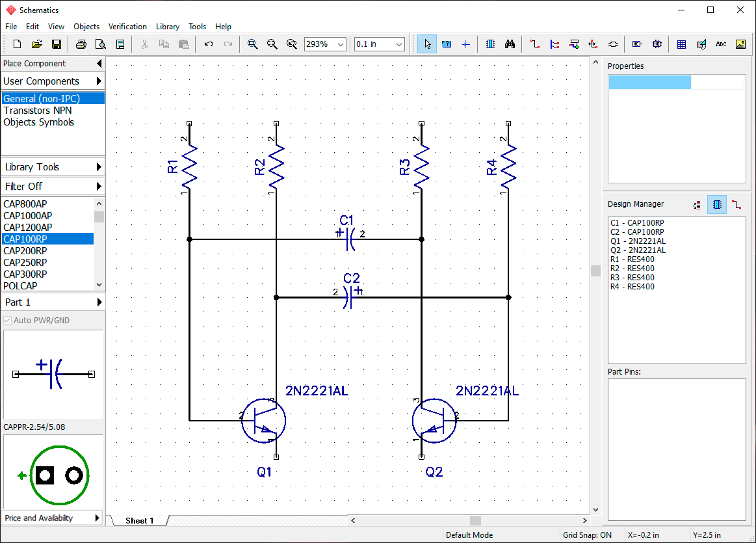Create a new schematic file
The height and width of the screenshot is (543, 756).
(x=17, y=44)
